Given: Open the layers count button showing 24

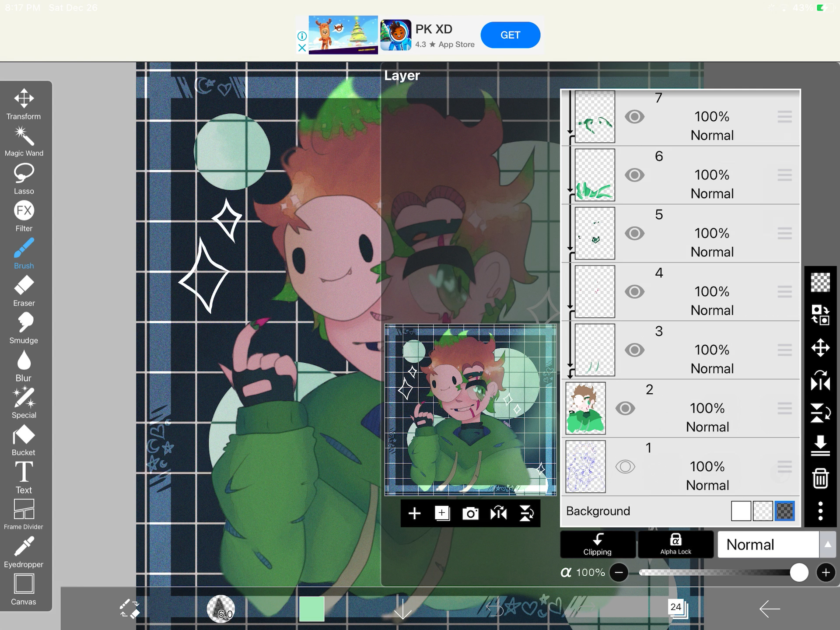Looking at the screenshot, I should coord(678,609).
